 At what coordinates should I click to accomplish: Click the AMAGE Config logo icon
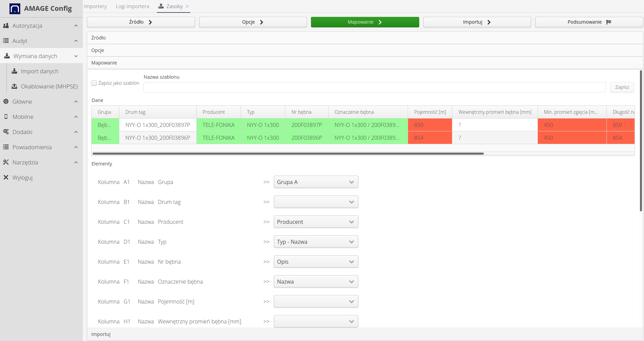15,8
